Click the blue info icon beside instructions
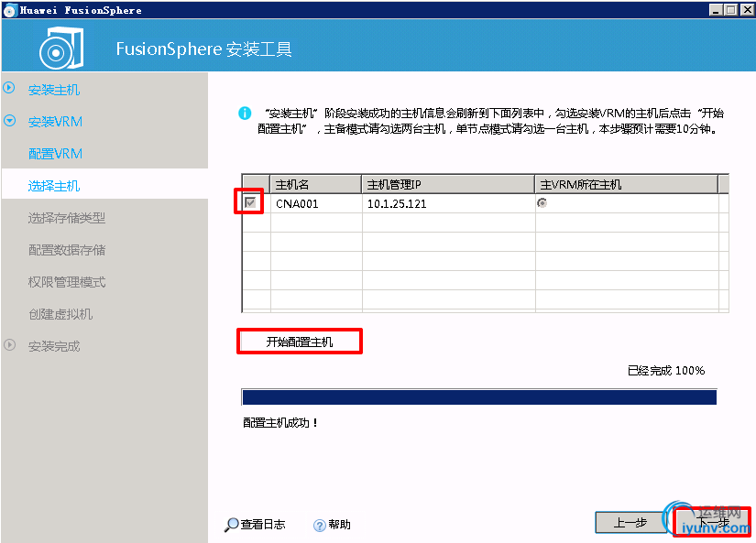Screen dimensions: 756x543 (x=245, y=114)
